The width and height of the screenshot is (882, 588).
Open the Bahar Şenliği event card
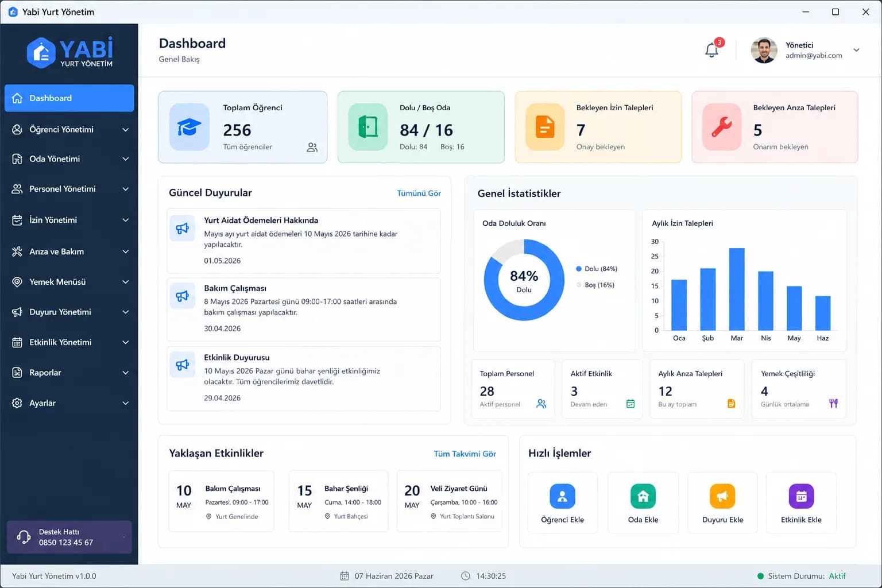(x=338, y=501)
